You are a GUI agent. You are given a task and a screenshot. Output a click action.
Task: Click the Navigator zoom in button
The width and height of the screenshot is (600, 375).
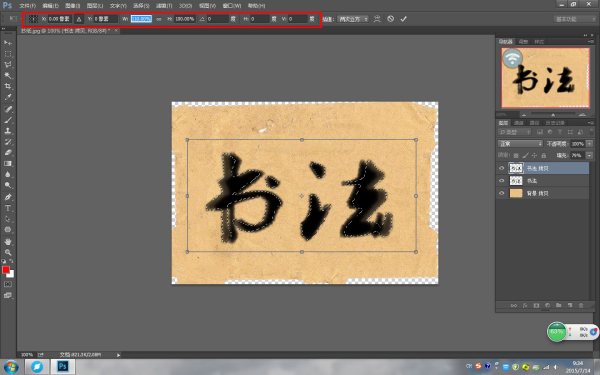(x=582, y=115)
